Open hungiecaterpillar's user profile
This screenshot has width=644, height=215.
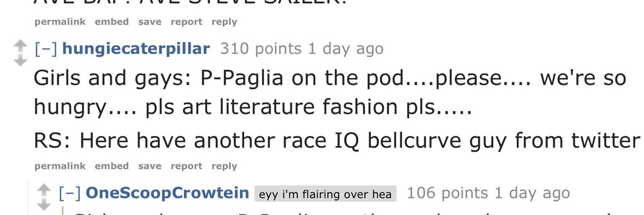point(136,49)
